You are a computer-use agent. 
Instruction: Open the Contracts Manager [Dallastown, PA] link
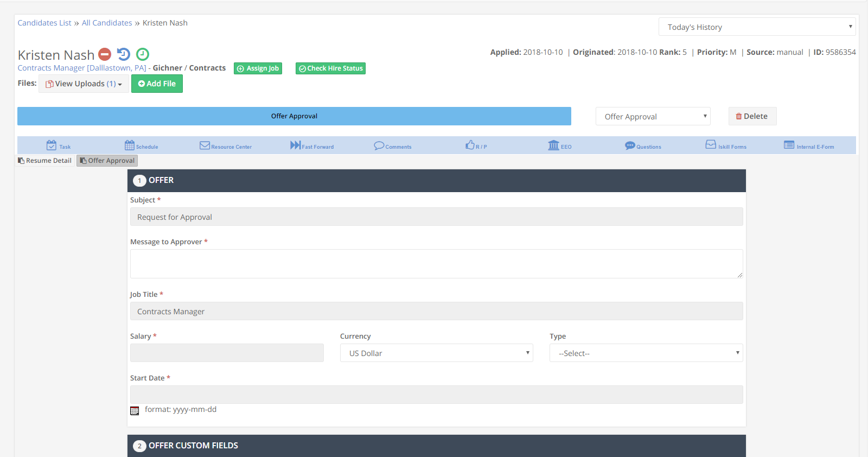click(x=82, y=68)
